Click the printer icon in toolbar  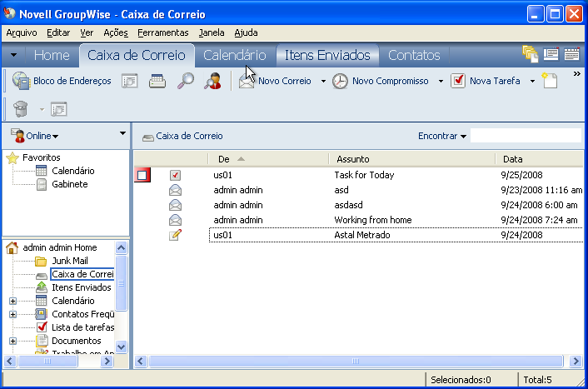157,81
